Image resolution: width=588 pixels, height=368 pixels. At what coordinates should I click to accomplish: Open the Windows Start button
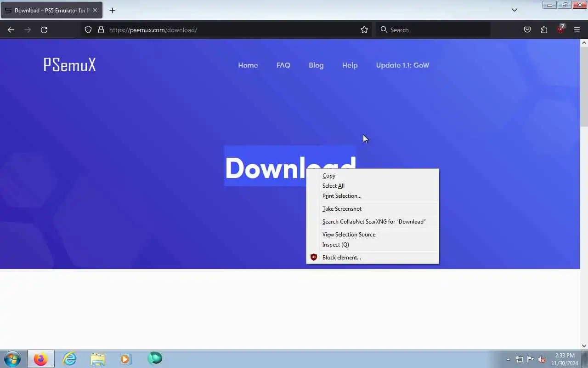12,359
